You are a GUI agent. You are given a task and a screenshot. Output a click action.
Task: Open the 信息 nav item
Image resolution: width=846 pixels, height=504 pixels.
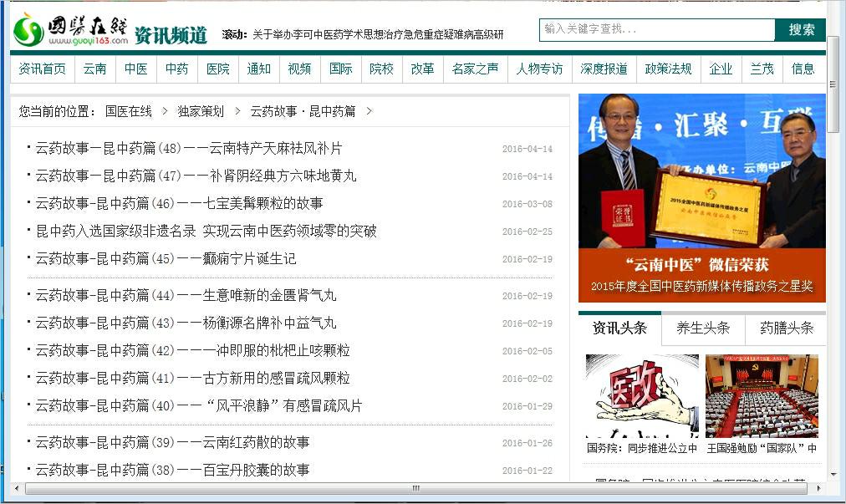click(x=803, y=69)
